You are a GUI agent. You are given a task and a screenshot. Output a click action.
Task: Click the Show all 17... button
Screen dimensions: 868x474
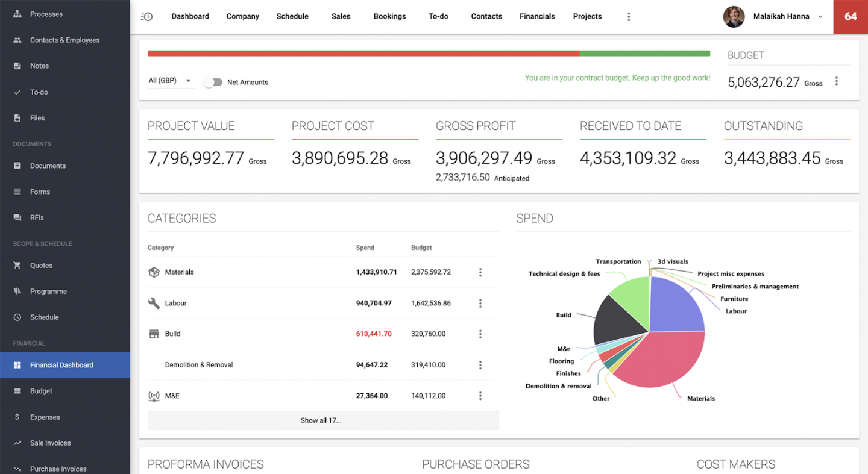323,420
